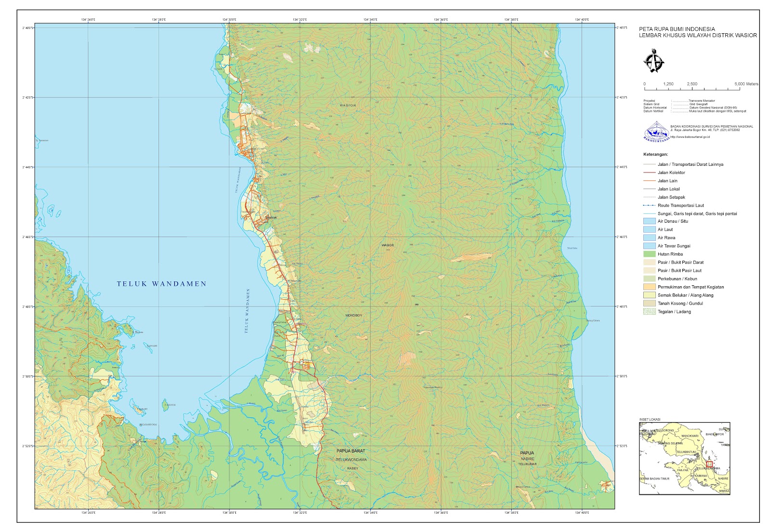
Task: Select the Tegalan / Ladang patterned swatch
Action: tap(649, 311)
